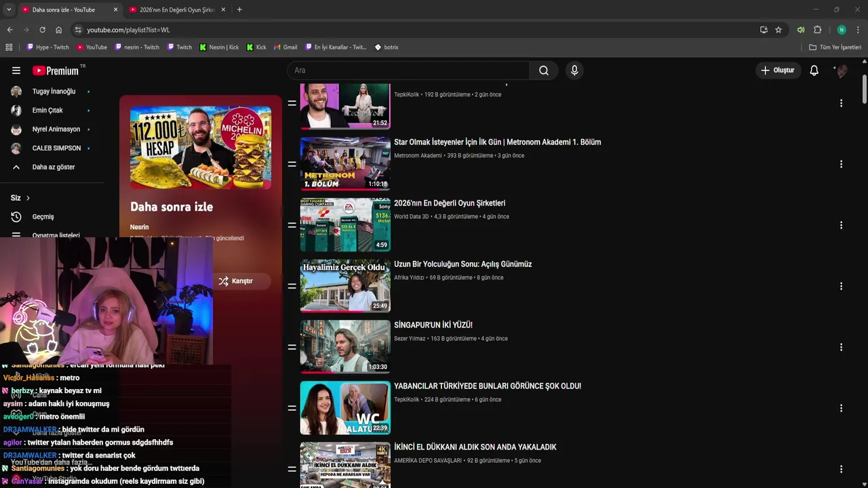The image size is (868, 488).
Task: Click the search magnifier button
Action: (x=543, y=70)
